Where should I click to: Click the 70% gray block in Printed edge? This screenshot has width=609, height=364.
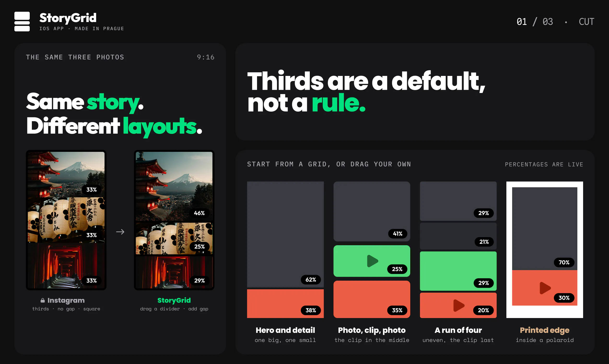[x=545, y=229]
